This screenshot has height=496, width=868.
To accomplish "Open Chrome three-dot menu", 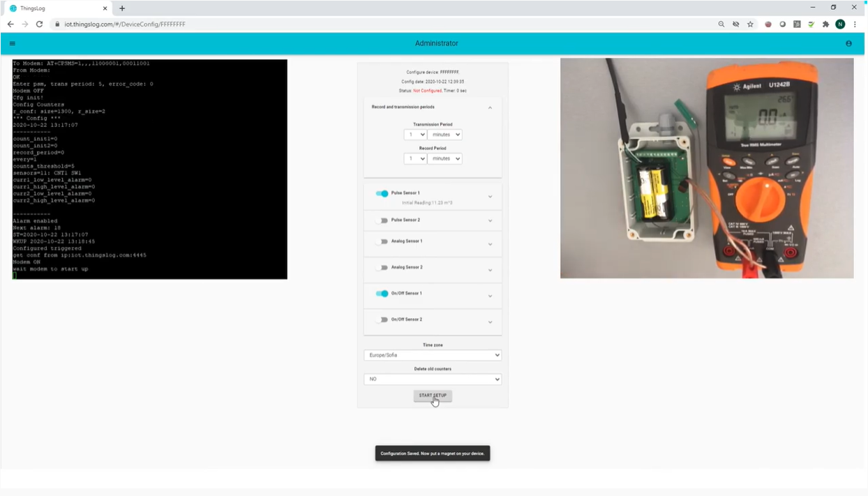I will coord(855,24).
